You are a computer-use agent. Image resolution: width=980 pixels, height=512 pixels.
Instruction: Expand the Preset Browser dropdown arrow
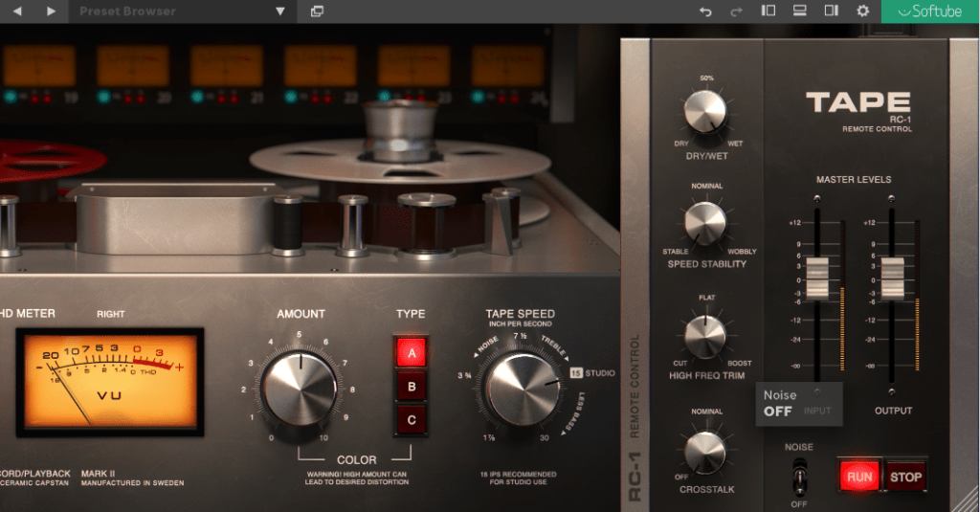pyautogui.click(x=280, y=11)
